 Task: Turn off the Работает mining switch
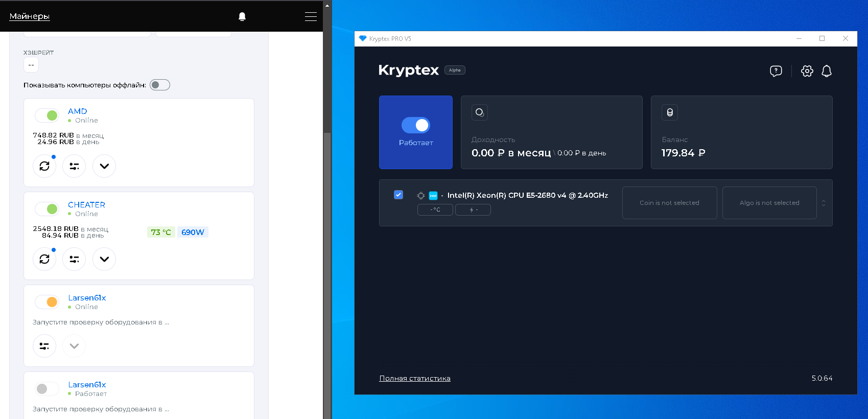pos(416,125)
